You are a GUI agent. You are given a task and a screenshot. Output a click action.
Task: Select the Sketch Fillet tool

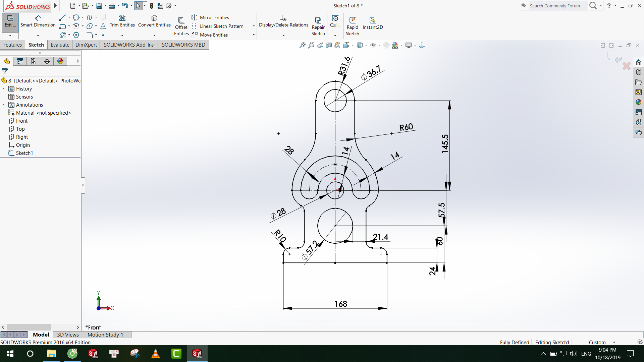(90, 35)
